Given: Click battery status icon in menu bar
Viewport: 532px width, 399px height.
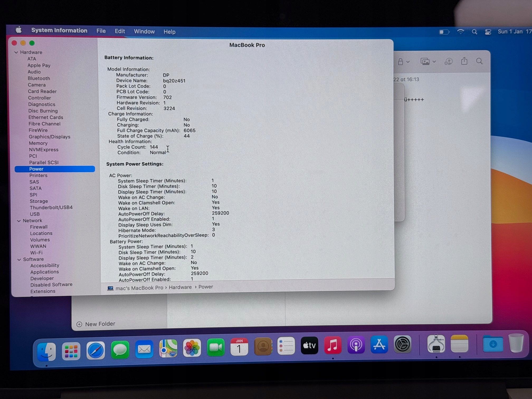Looking at the screenshot, I should tap(444, 32).
